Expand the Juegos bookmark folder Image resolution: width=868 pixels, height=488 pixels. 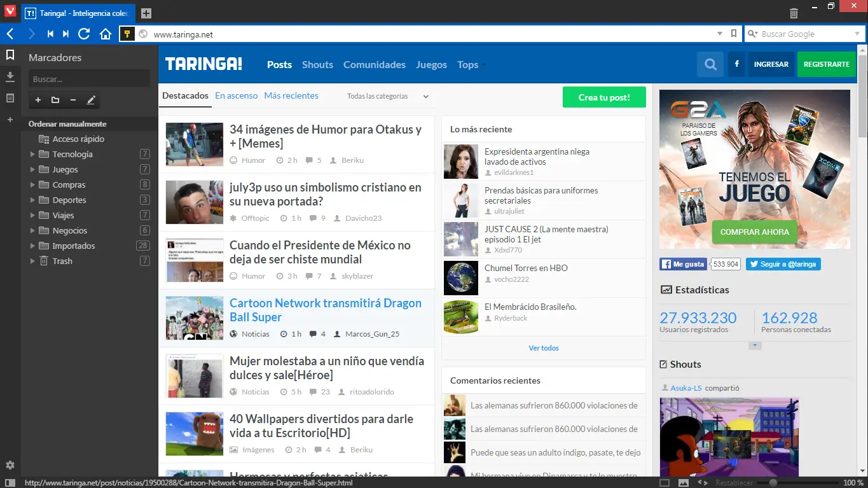tap(33, 169)
